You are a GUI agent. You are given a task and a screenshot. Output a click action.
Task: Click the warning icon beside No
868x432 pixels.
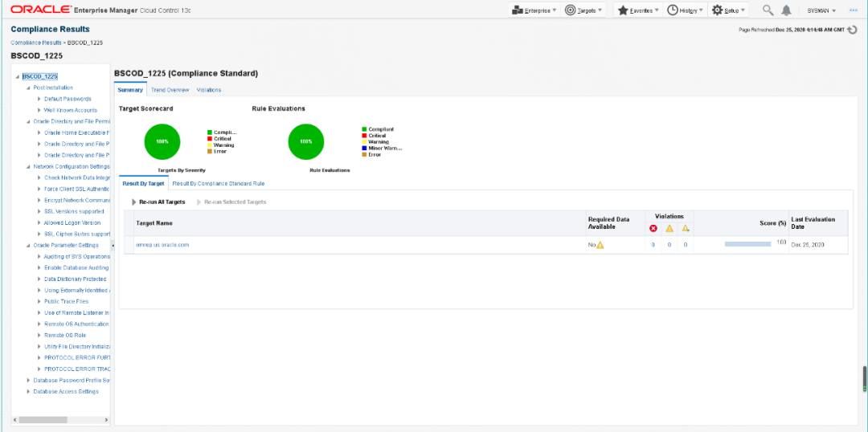(x=600, y=245)
